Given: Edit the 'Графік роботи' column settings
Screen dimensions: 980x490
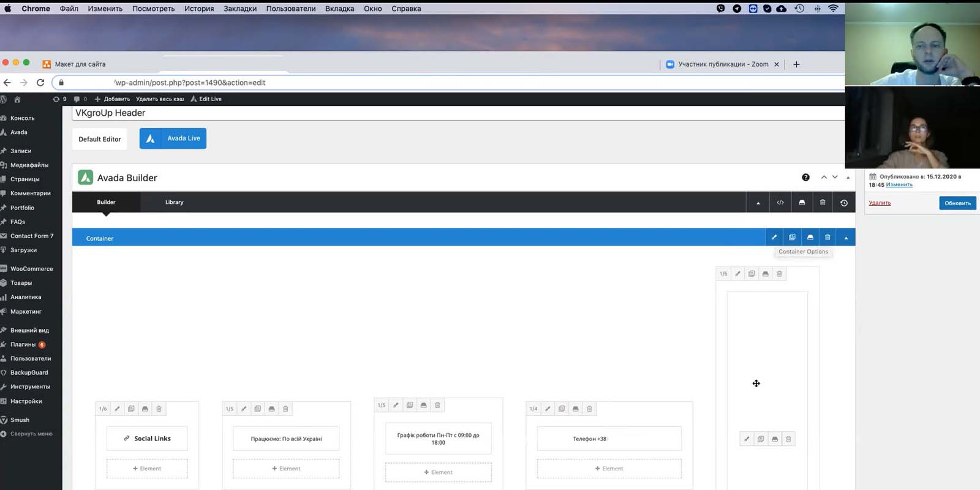Looking at the screenshot, I should pos(396,405).
